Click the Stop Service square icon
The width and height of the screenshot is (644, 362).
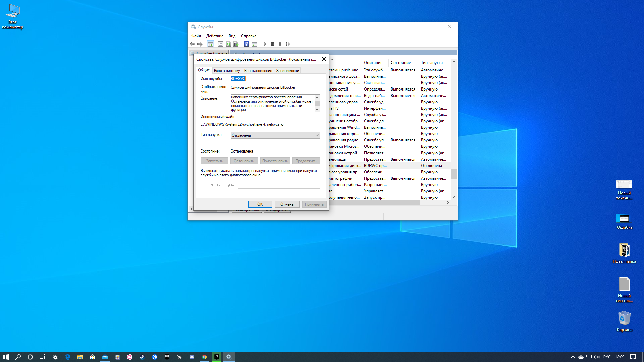pos(272,44)
